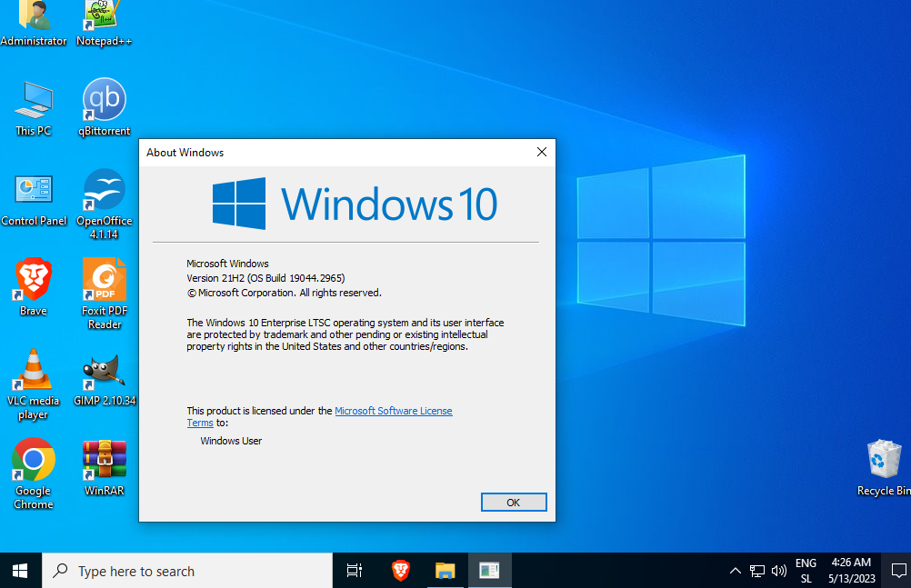This screenshot has width=911, height=588.
Task: Select the OpenOffice 4.1.14 shortcut
Action: 104,204
